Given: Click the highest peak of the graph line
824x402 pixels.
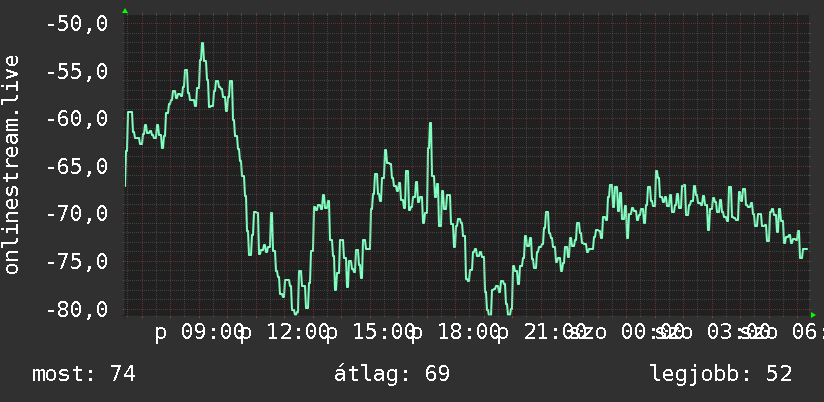Looking at the screenshot, I should pos(202,44).
